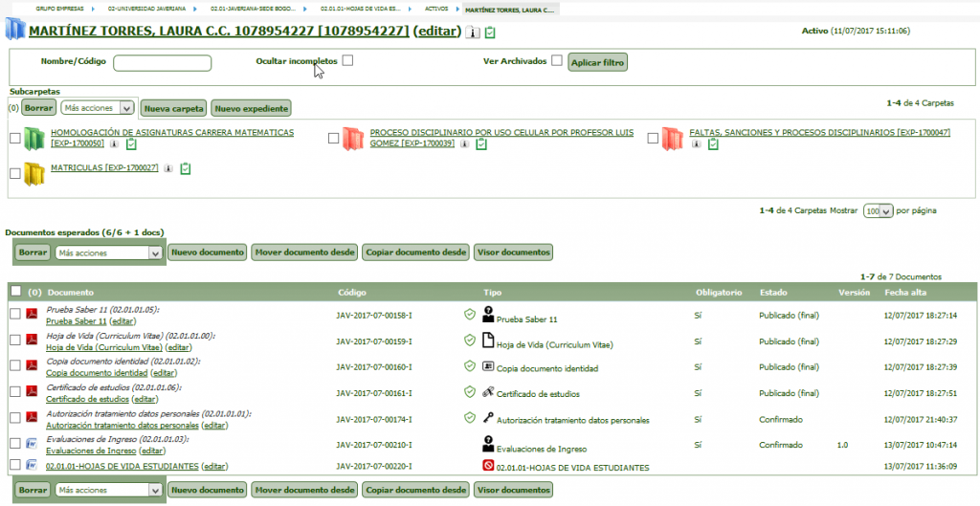The width and height of the screenshot is (980, 506).
Task: Select MARTÍNEZ TORRES, LAURA breadcrumb tab
Action: [x=510, y=10]
